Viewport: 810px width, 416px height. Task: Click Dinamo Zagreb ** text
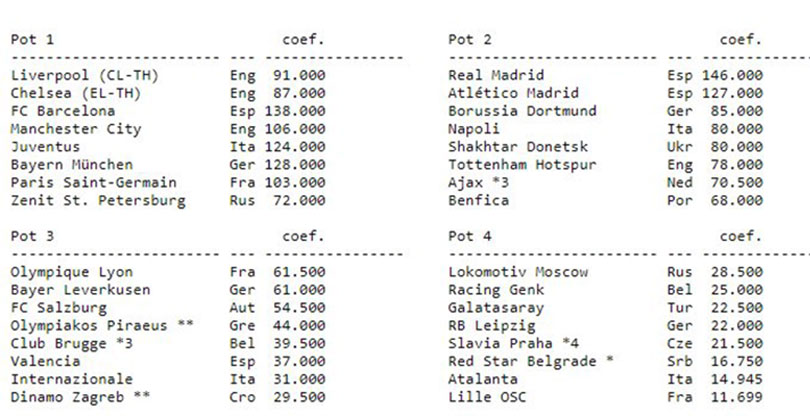(x=81, y=397)
